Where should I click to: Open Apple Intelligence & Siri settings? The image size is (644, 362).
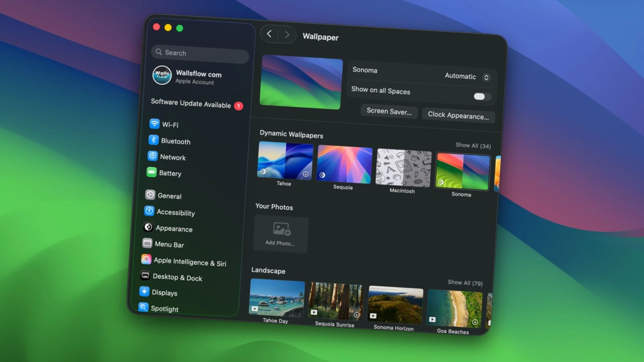(191, 262)
